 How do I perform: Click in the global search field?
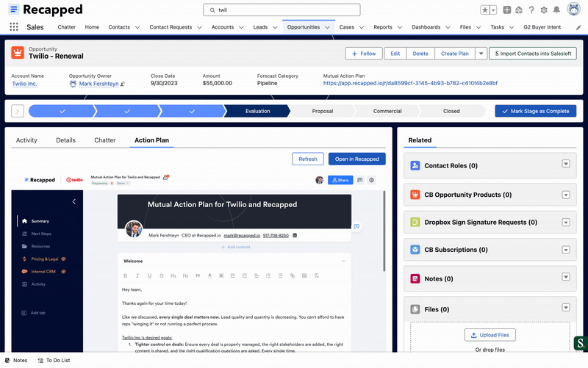click(282, 10)
